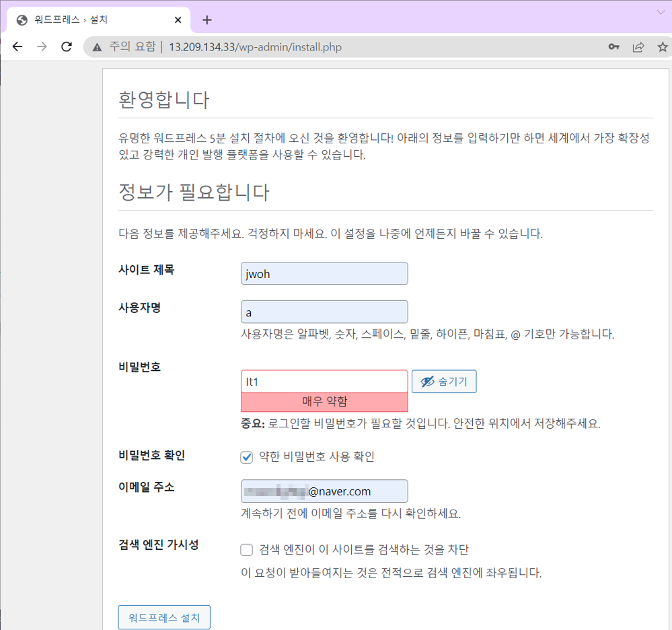Screen dimensions: 672x630
Task: Reload the page with the refresh icon
Action: [67, 46]
